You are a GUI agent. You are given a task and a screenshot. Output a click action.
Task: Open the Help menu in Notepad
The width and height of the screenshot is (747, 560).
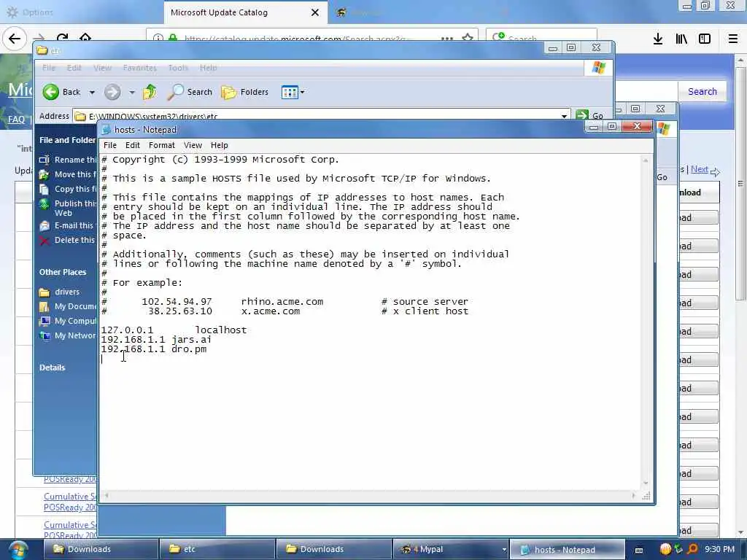tap(219, 145)
